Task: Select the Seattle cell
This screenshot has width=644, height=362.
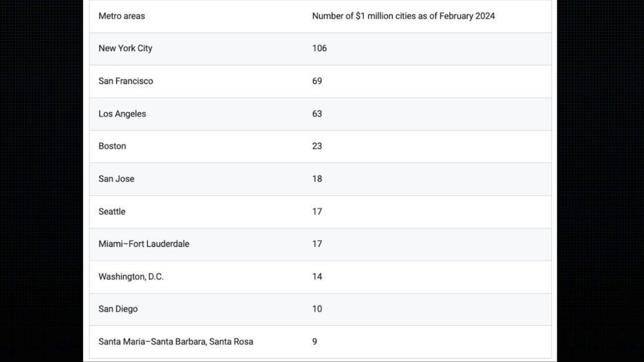Action: tap(112, 211)
